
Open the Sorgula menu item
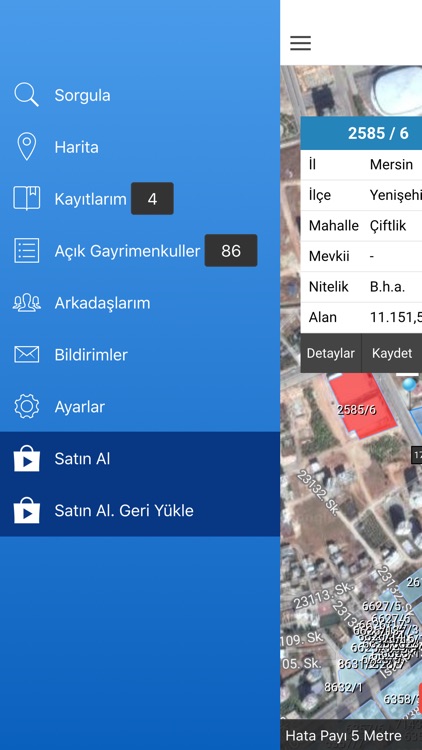coord(140,95)
